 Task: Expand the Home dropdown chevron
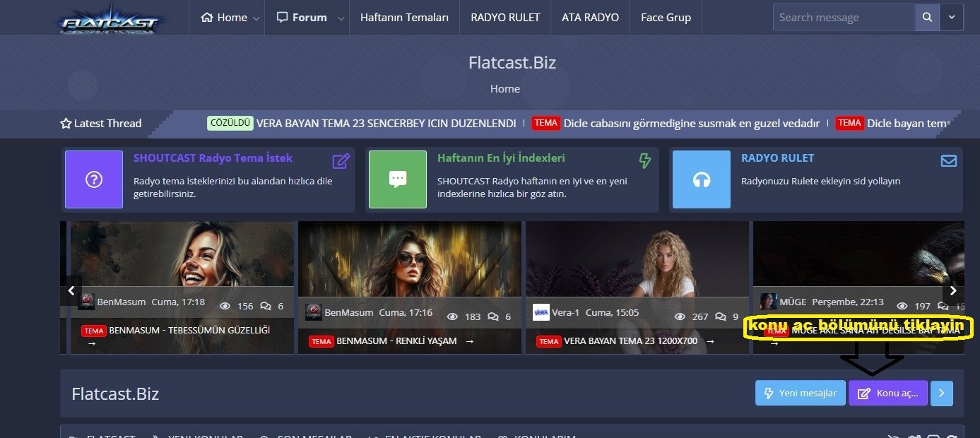[x=256, y=18]
